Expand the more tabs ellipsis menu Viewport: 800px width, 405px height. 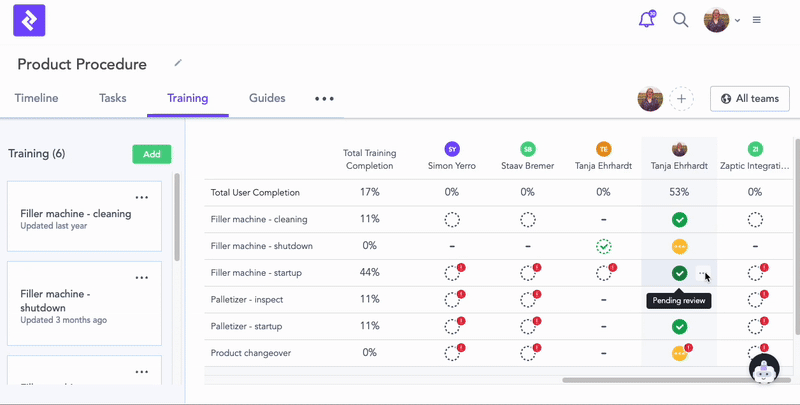click(324, 99)
